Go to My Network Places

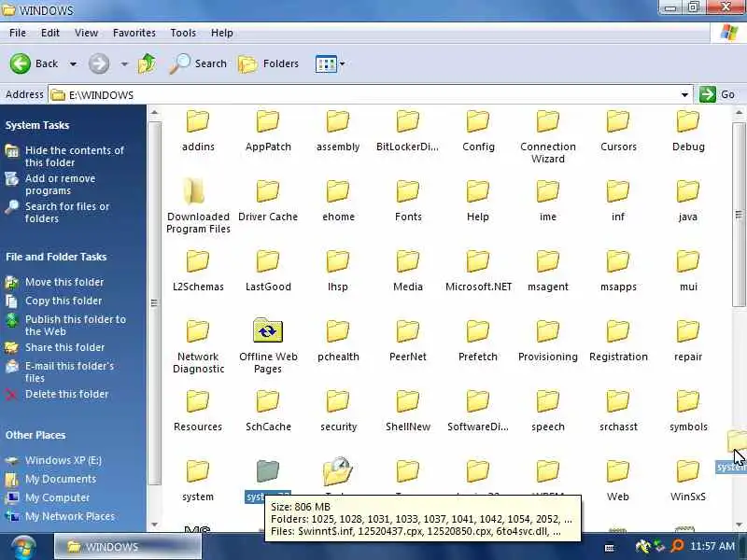coord(69,516)
